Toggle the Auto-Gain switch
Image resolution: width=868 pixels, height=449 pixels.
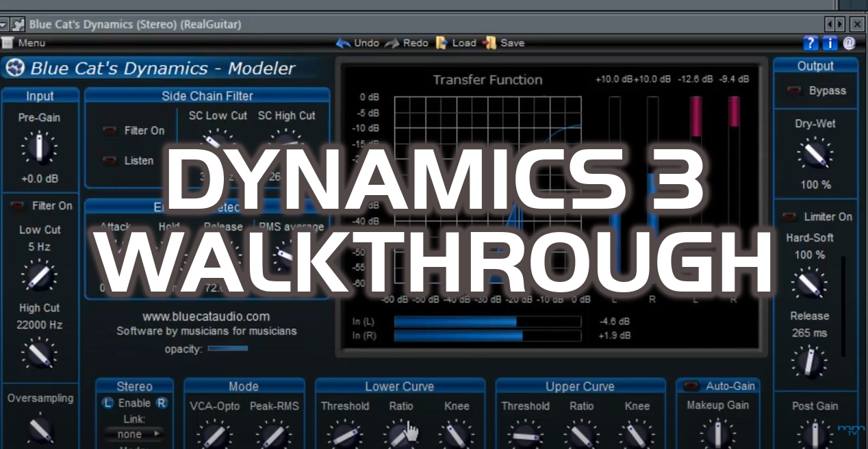point(691,386)
